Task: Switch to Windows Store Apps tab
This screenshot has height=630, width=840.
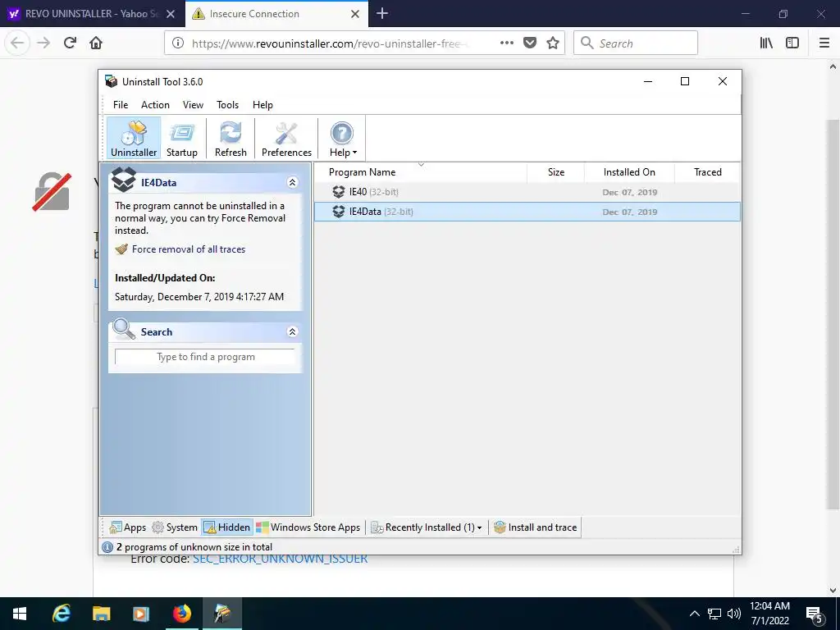Action: click(x=308, y=527)
